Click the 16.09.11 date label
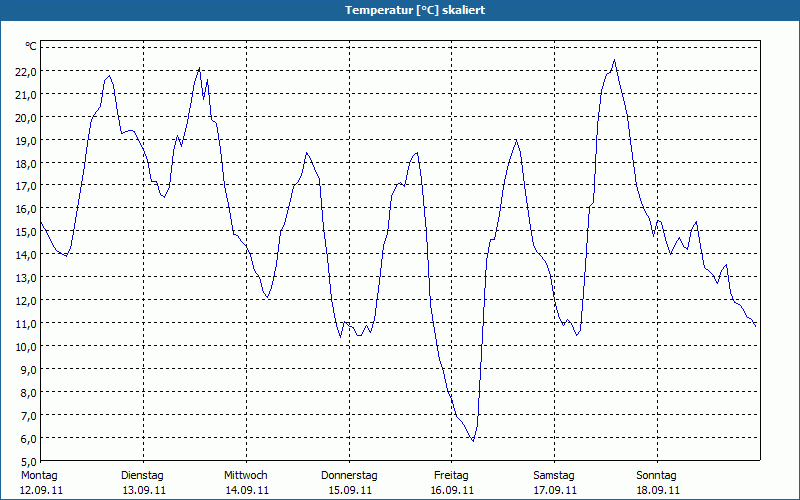The height and width of the screenshot is (500, 800). pos(452,490)
